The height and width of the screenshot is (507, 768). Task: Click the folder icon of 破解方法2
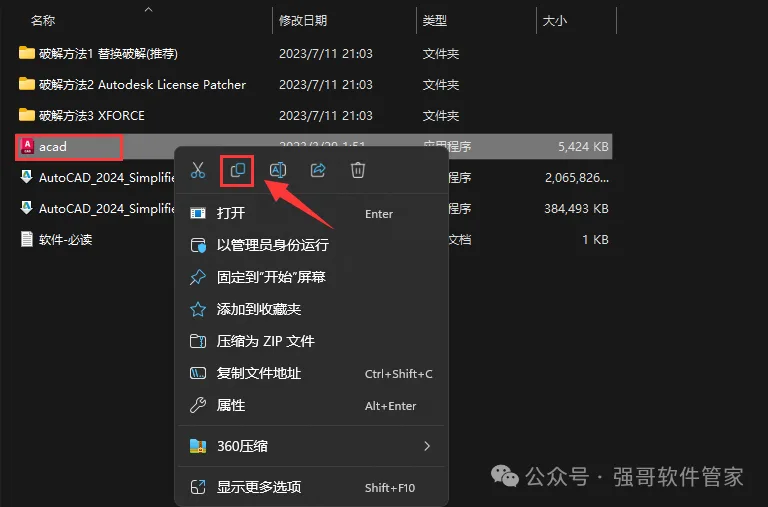[x=26, y=84]
